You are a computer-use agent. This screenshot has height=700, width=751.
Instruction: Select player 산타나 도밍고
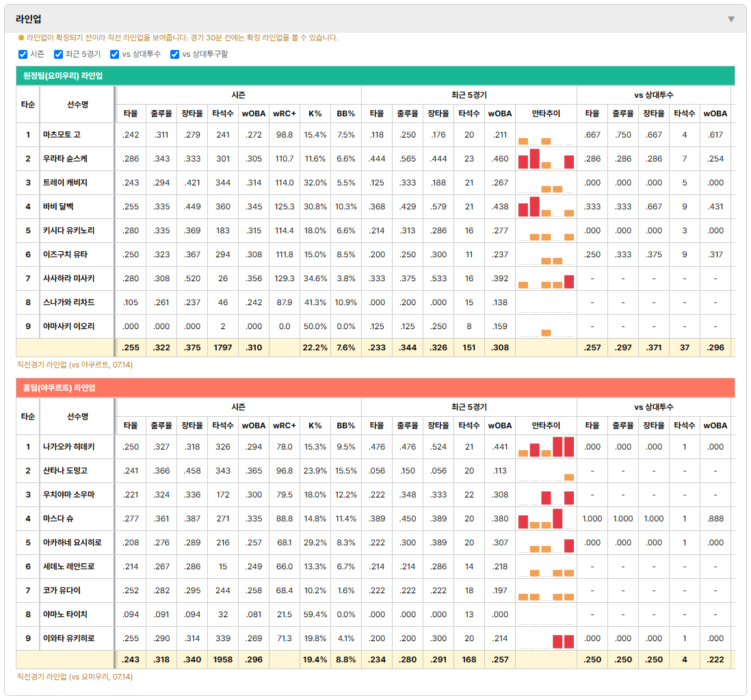(65, 471)
